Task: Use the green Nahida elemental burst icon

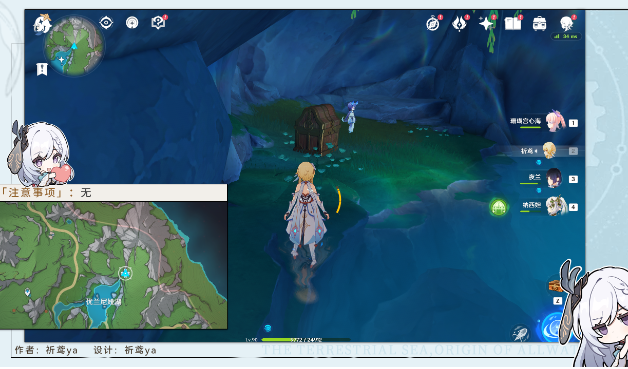Action: [499, 208]
